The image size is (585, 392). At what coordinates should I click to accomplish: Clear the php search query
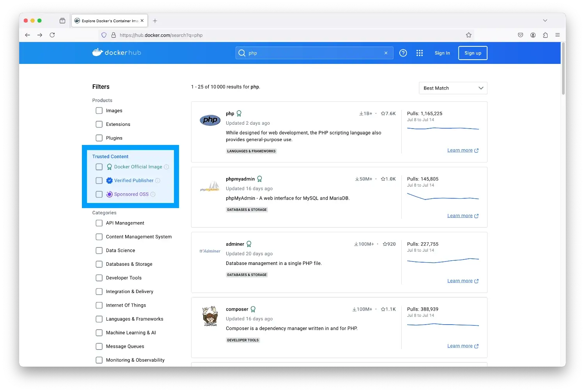(386, 53)
